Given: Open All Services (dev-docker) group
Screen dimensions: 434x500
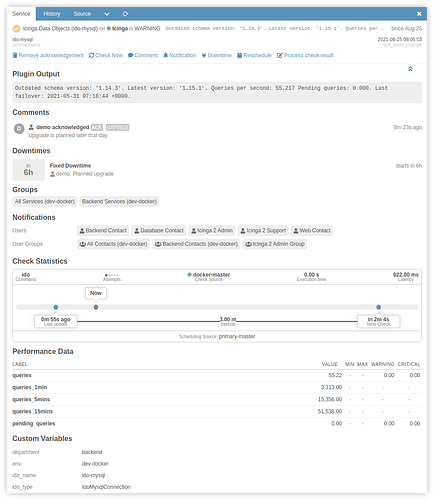Looking at the screenshot, I should 45,202.
